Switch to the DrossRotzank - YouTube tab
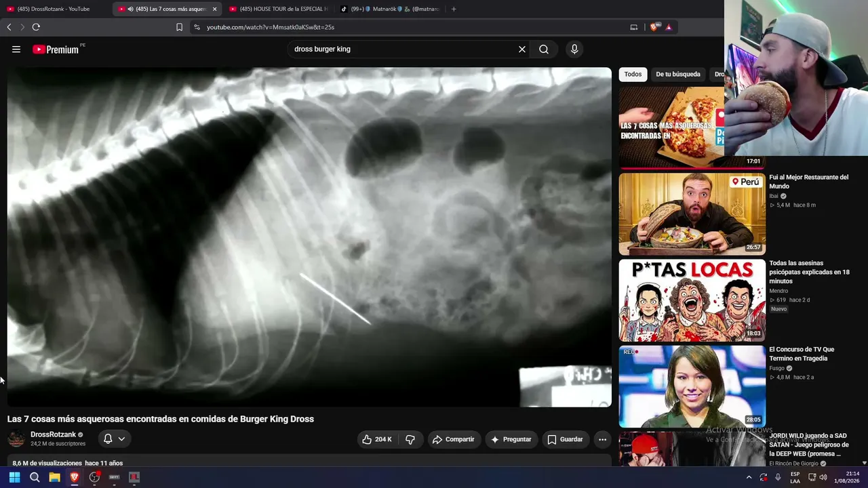Image resolution: width=868 pixels, height=488 pixels. click(x=54, y=9)
